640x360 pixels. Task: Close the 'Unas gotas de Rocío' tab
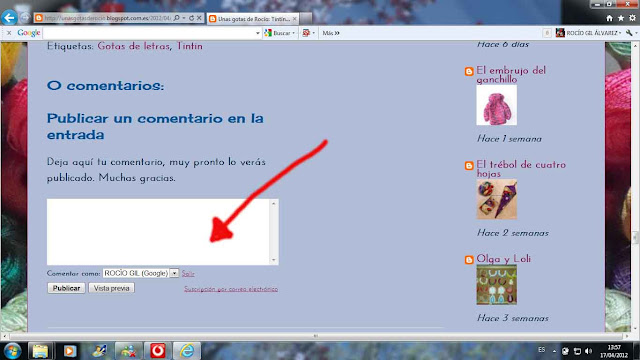pos(294,19)
